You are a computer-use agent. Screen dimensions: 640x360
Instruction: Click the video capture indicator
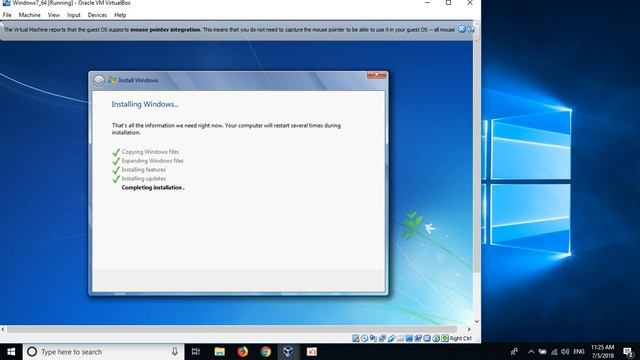418,338
